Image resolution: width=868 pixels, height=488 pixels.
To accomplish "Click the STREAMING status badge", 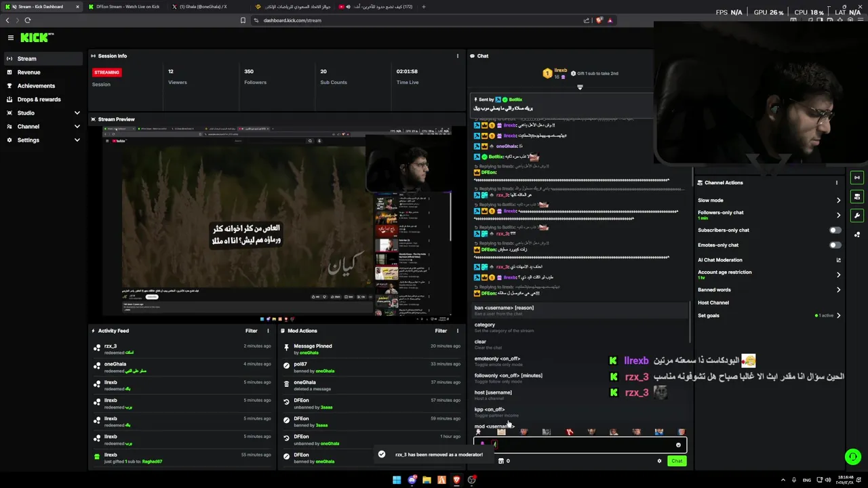I will 107,73.
